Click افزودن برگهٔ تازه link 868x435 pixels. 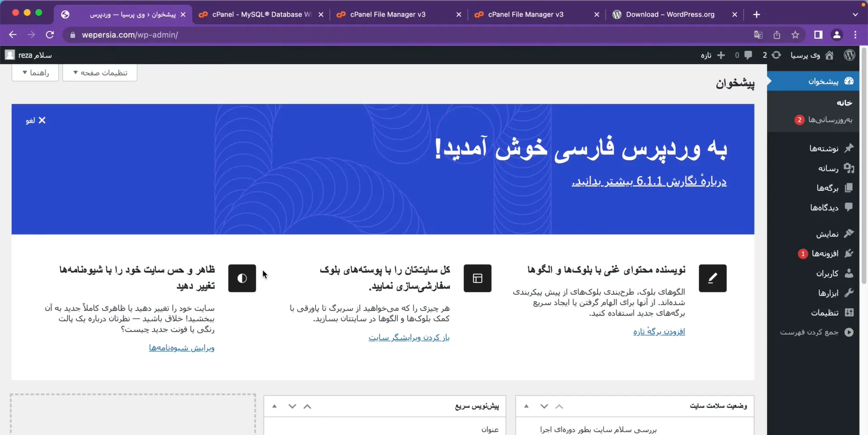pyautogui.click(x=659, y=331)
